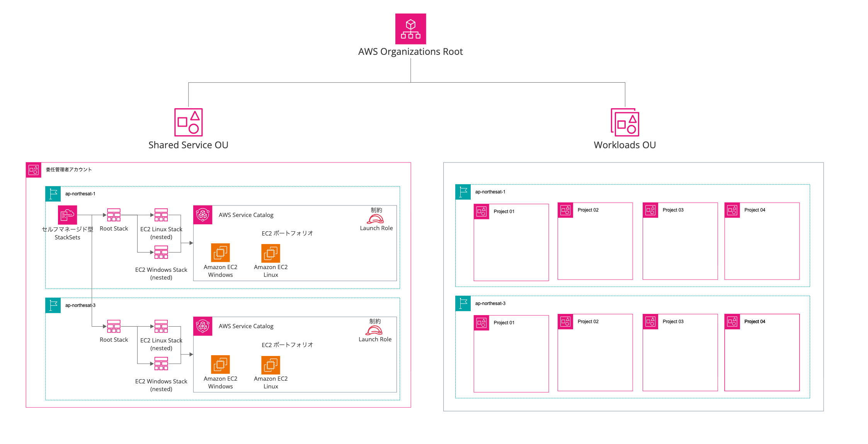Click the EC2 Linux Stack nested icon in ap-northesat-3

(161, 326)
